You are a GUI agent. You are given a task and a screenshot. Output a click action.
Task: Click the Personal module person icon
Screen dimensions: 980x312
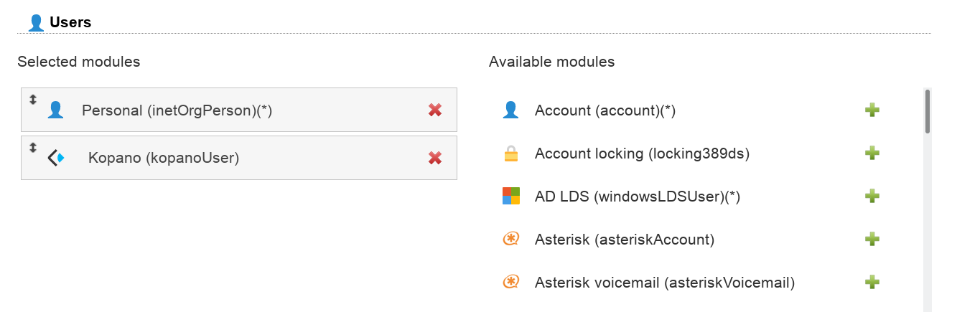point(55,110)
